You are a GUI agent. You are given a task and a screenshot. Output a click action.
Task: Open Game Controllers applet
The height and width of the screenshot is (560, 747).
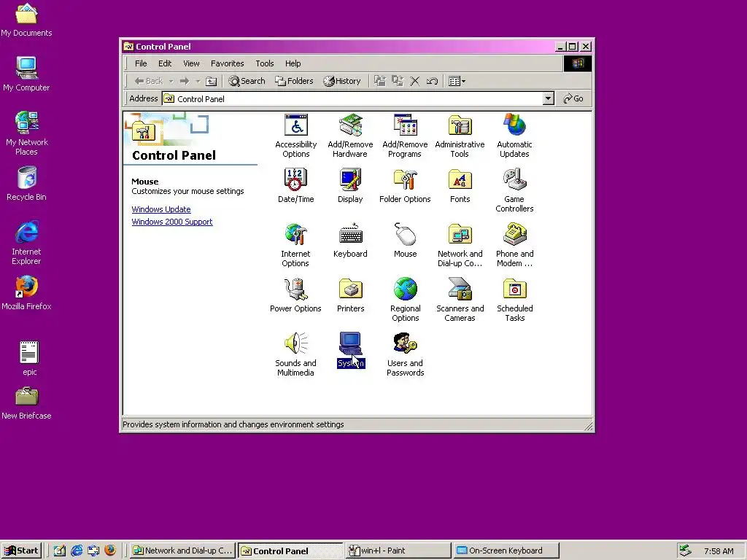point(514,190)
